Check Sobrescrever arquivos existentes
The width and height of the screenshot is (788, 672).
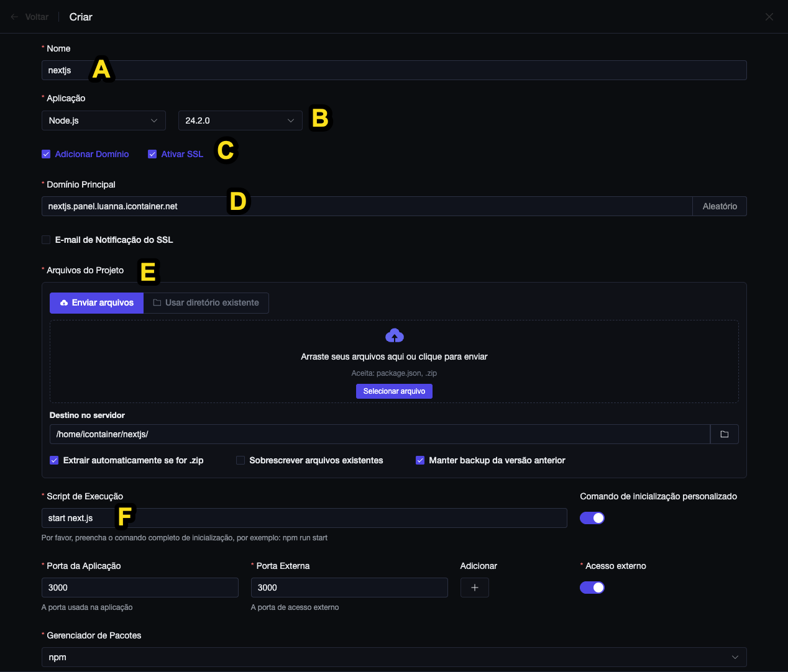point(241,460)
